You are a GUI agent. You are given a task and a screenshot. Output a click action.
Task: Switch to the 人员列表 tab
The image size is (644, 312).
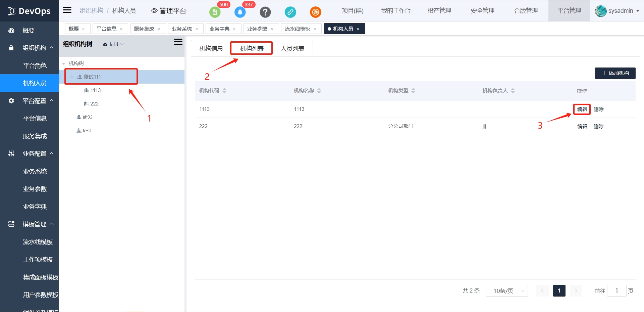[x=292, y=49]
